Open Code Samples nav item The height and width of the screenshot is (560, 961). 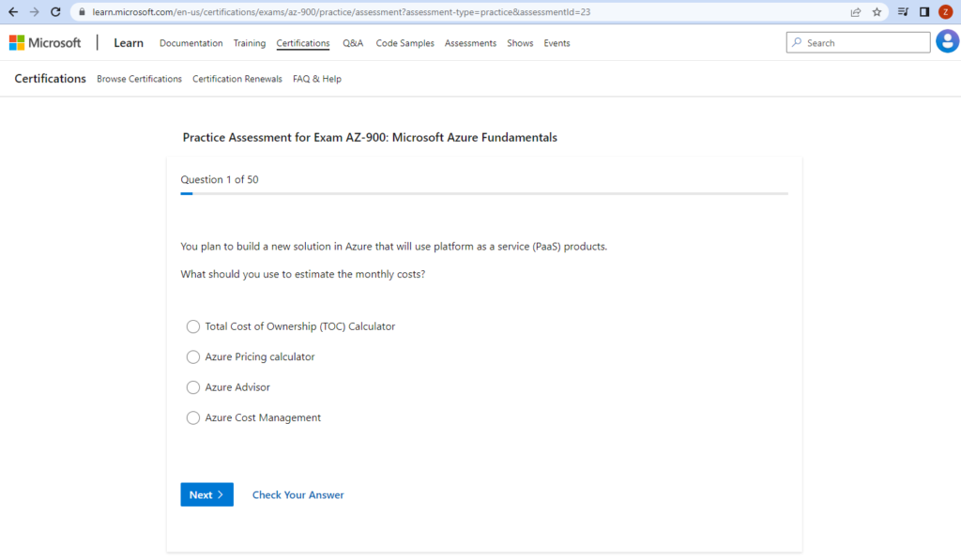[404, 43]
